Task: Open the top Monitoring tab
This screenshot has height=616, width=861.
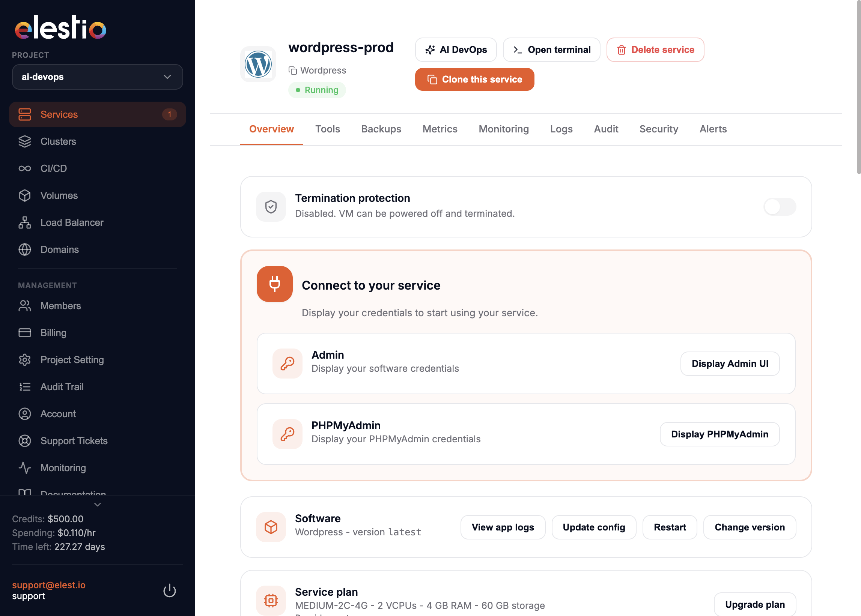Action: 504,129
